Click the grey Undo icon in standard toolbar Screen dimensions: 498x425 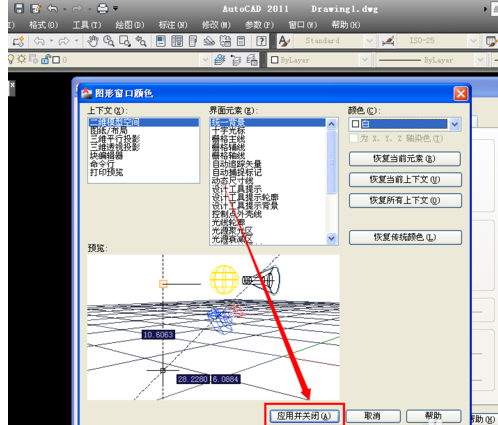(x=39, y=41)
